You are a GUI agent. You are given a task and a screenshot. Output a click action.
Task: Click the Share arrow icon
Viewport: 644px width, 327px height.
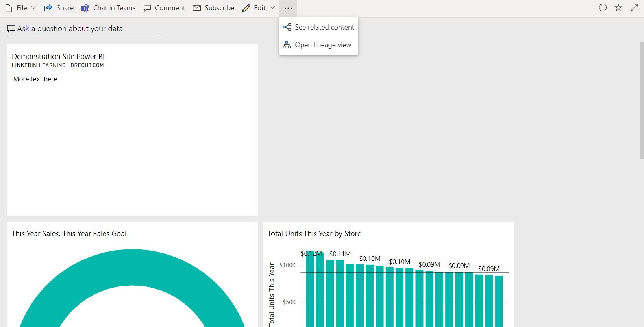point(48,8)
